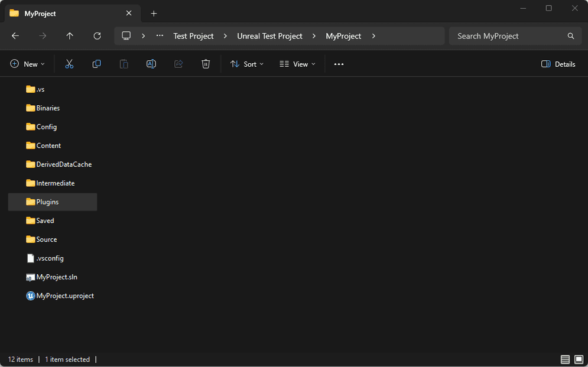Share the selected folder using the Share icon
588x367 pixels.
[x=178, y=63]
